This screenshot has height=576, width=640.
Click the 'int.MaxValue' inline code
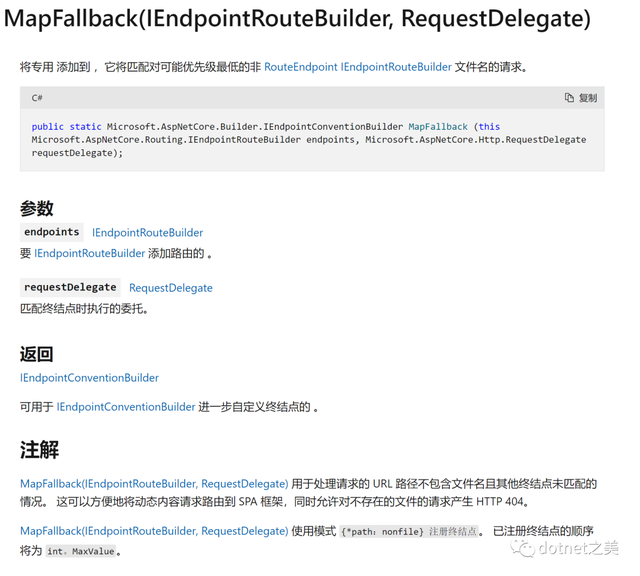click(x=81, y=552)
